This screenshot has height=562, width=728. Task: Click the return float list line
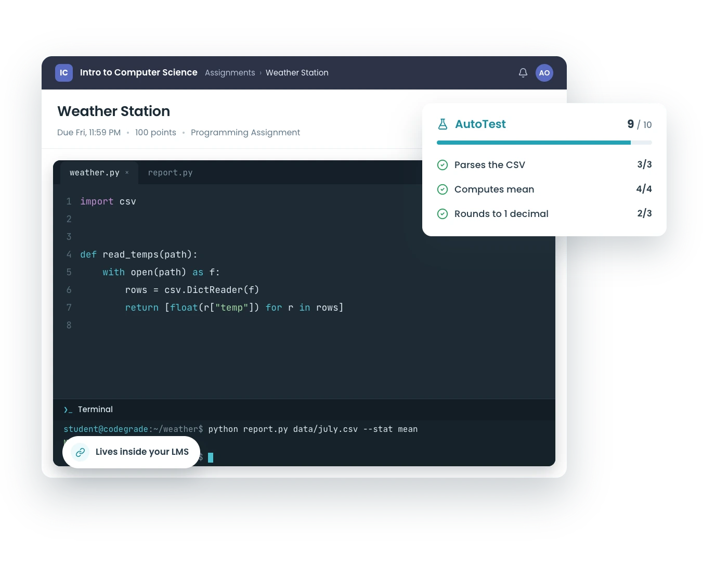pyautogui.click(x=234, y=308)
